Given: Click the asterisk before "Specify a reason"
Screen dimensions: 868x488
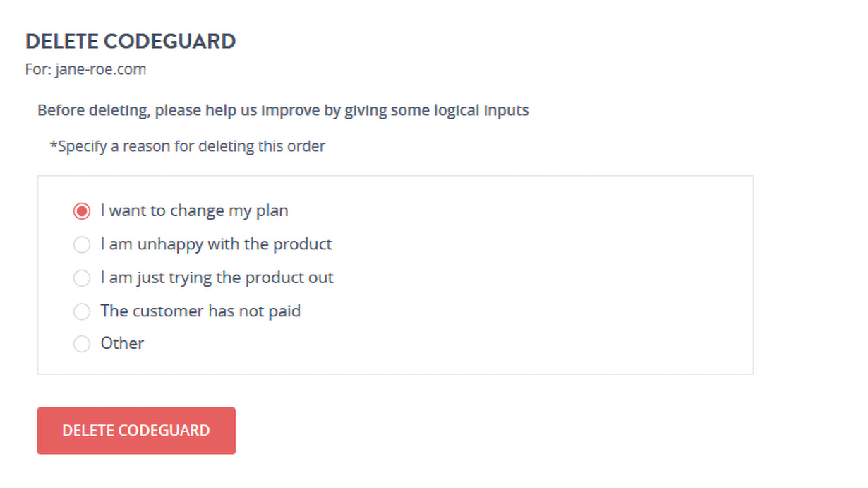Looking at the screenshot, I should pos(53,145).
